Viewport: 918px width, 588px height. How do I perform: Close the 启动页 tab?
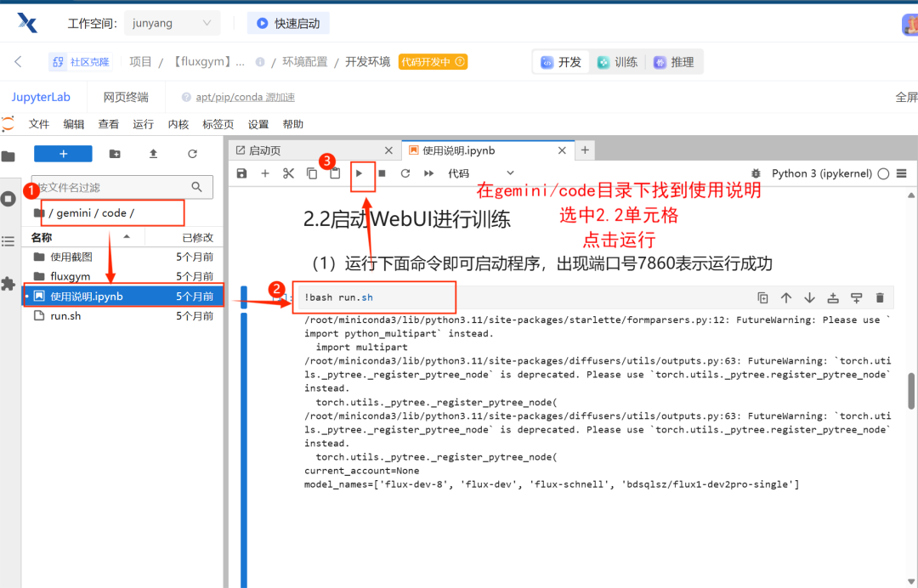(x=388, y=150)
